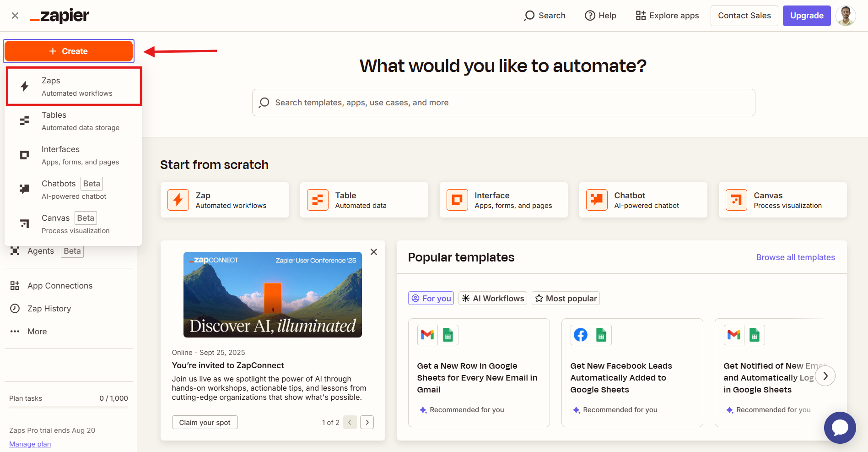Open the Zapier logo home link
This screenshot has height=452, width=868.
(59, 16)
